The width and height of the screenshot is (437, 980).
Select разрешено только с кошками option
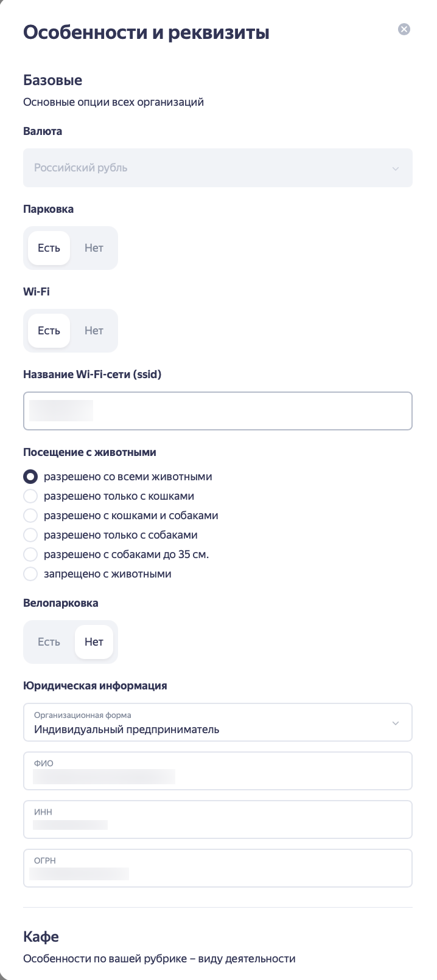coord(30,496)
